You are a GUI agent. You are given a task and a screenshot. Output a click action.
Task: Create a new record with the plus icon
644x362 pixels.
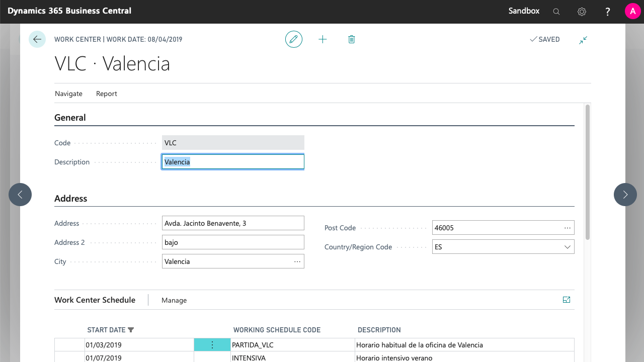tap(323, 39)
